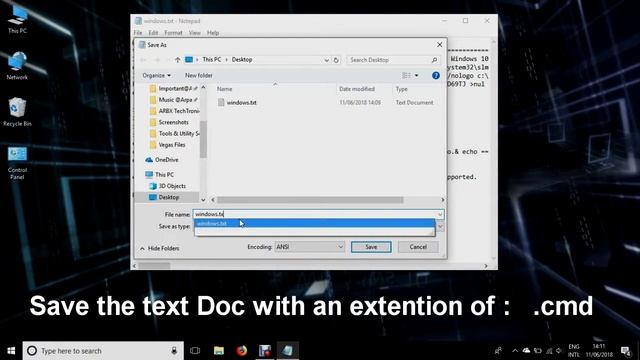The image size is (640, 360).
Task: Change view layout icon
Action: (x=406, y=76)
